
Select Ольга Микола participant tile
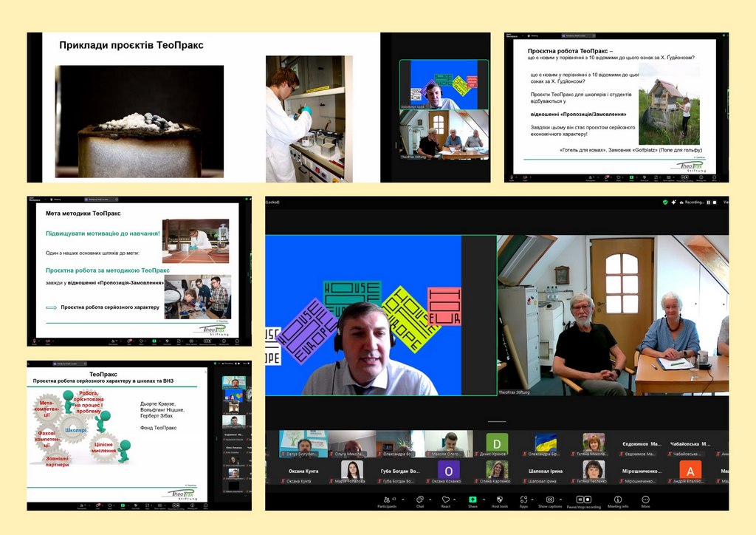pos(352,444)
